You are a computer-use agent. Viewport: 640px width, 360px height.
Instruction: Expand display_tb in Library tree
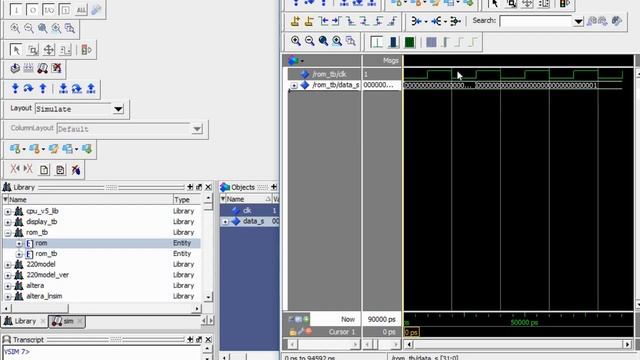8,222
